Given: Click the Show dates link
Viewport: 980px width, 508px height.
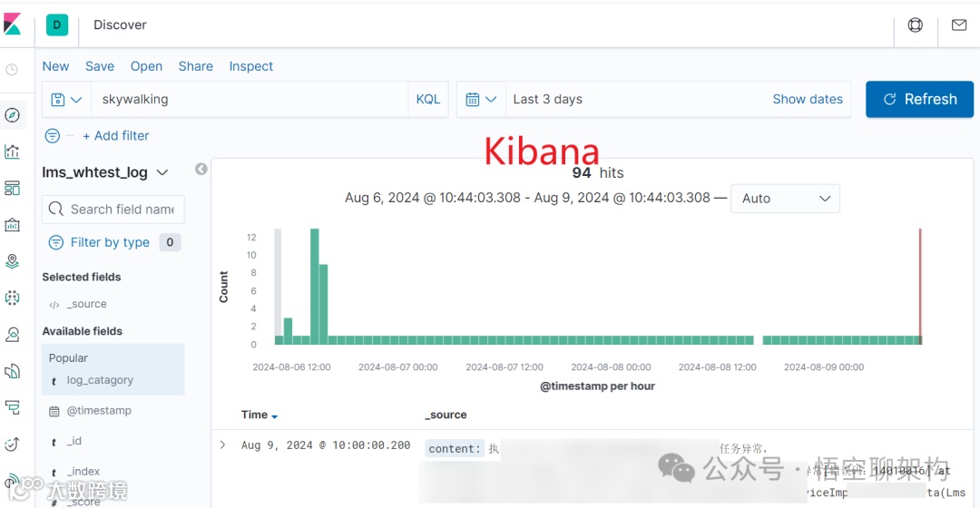Looking at the screenshot, I should coord(808,100).
